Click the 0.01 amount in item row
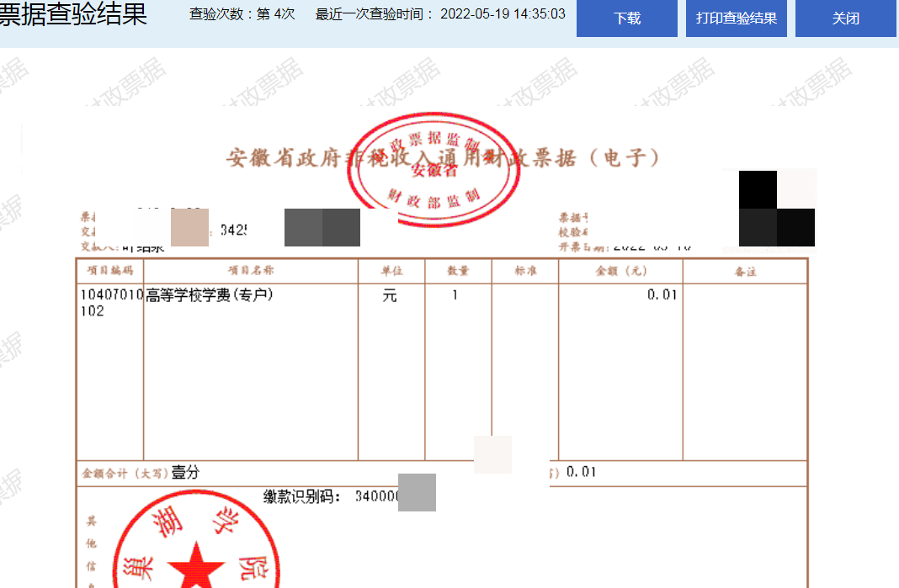 point(662,295)
